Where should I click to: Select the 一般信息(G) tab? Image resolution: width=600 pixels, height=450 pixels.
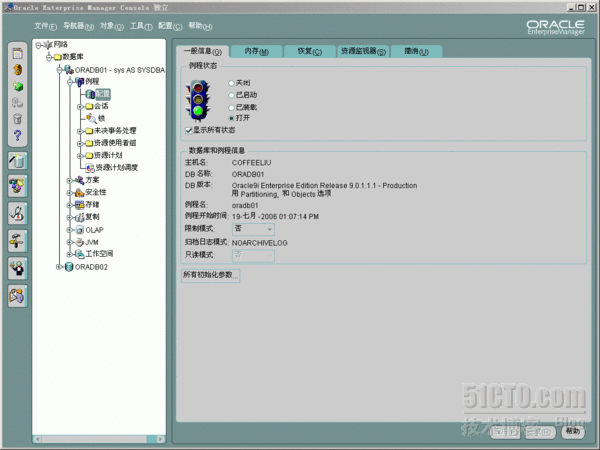tap(202, 51)
